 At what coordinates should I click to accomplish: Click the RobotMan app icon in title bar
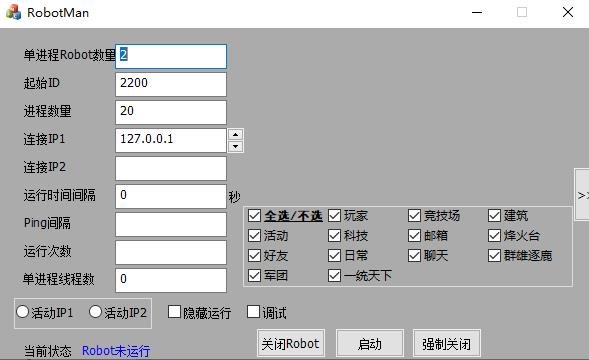(x=14, y=12)
